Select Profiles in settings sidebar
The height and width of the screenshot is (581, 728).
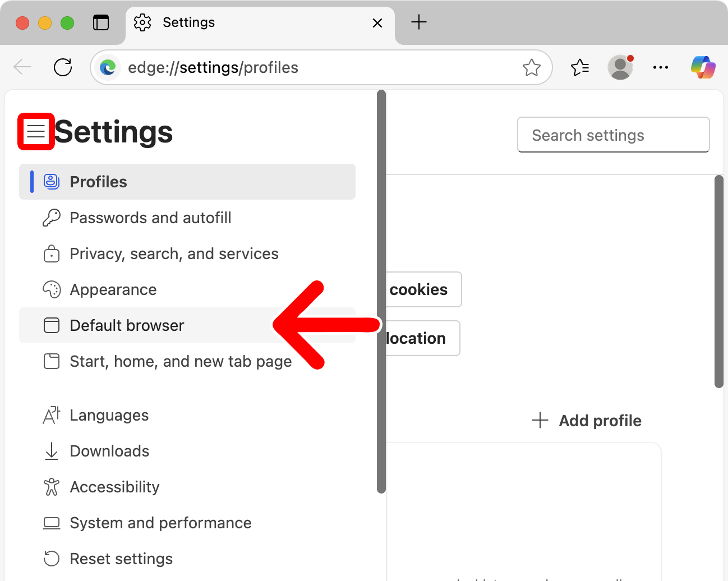(x=98, y=182)
